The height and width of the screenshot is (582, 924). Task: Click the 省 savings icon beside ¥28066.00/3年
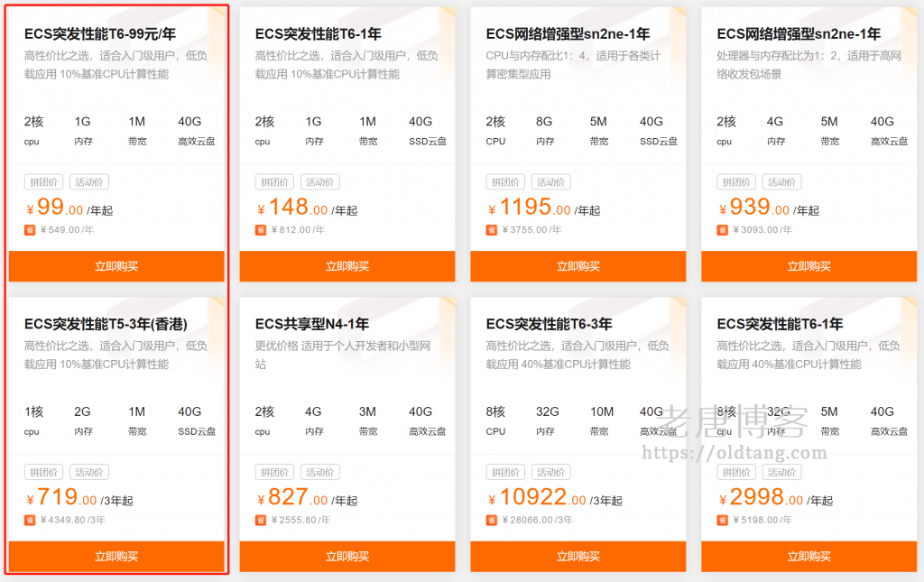(492, 520)
